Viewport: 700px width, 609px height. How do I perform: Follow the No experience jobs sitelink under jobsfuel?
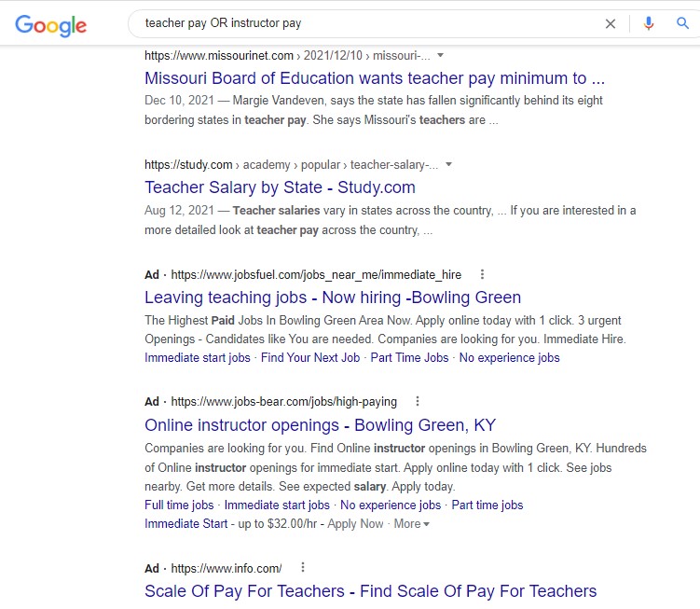[509, 358]
